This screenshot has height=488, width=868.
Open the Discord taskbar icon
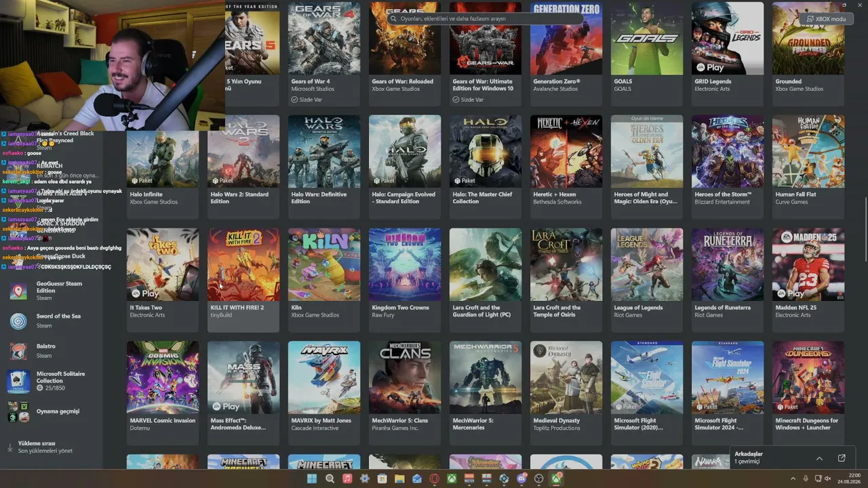[521, 479]
